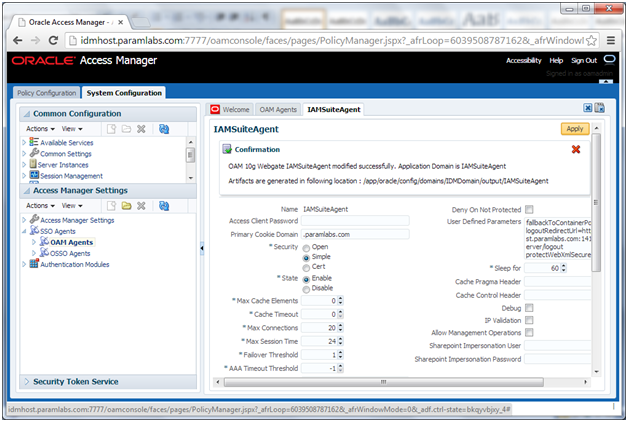The image size is (628, 422).
Task: Switch to the Policy Configuration tab
Action: 46,93
